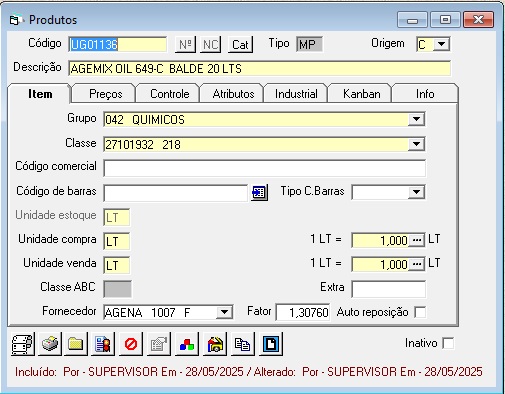The image size is (505, 394).
Task: Click the certificate document icon
Action: pyautogui.click(x=103, y=344)
